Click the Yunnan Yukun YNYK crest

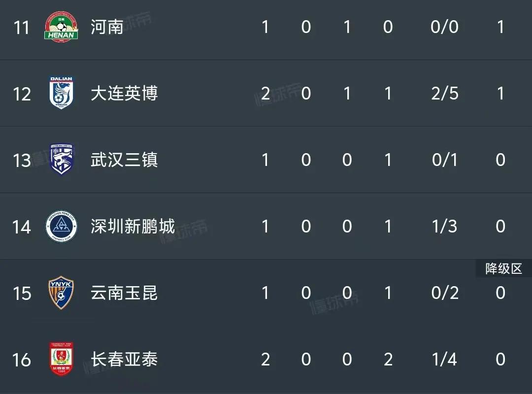61,293
